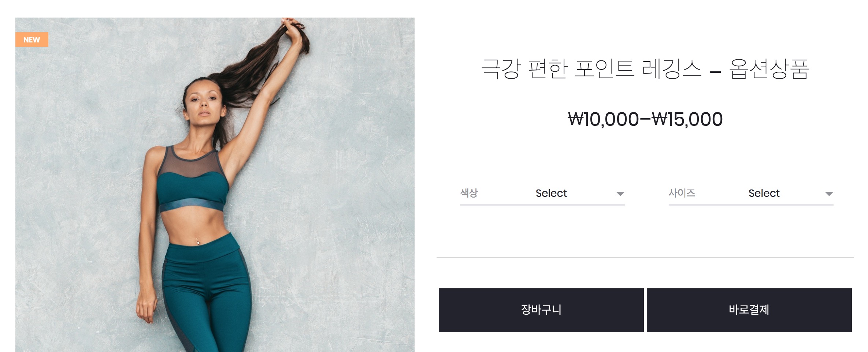Viewport: 868px width, 352px height.
Task: Click the 바로결제 button
Action: (x=749, y=310)
